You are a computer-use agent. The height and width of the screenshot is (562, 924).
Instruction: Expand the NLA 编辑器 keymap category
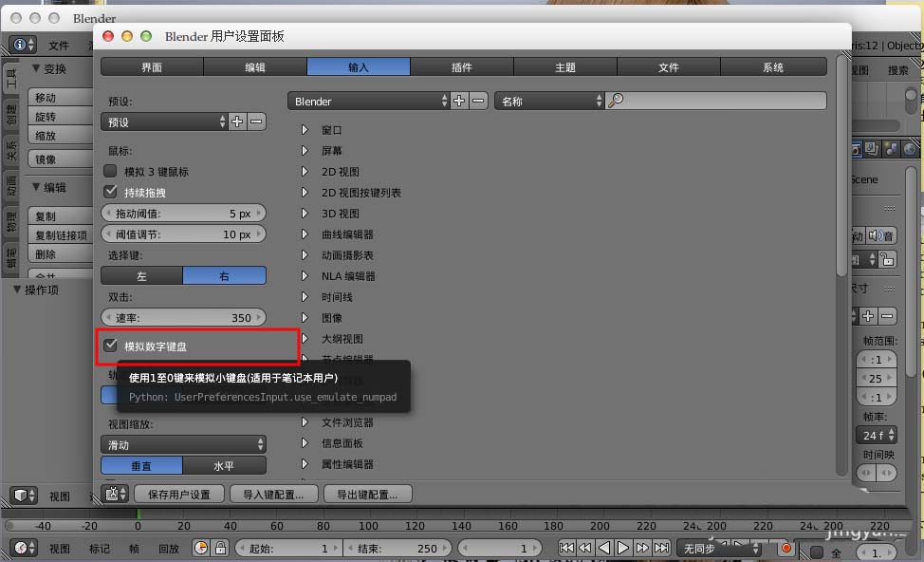coord(305,275)
